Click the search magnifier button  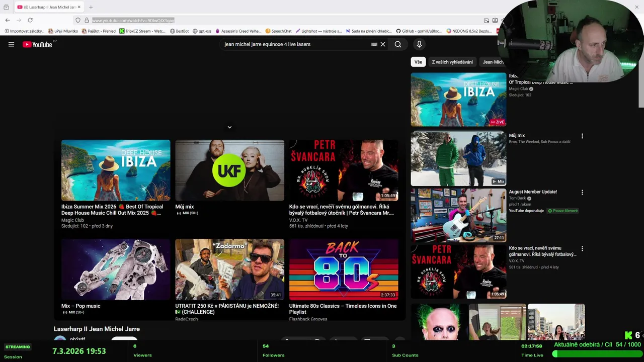click(398, 44)
